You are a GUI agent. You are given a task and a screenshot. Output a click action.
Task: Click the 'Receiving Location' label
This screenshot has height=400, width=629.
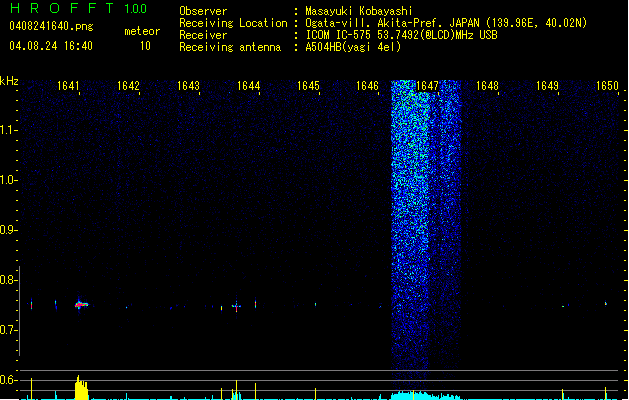point(233,23)
